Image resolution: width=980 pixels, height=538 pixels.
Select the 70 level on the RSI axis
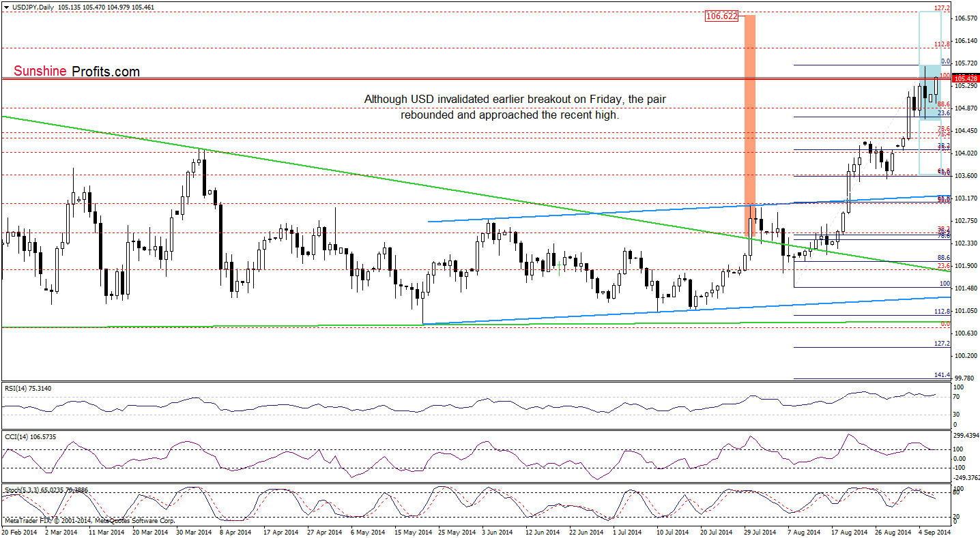[957, 397]
